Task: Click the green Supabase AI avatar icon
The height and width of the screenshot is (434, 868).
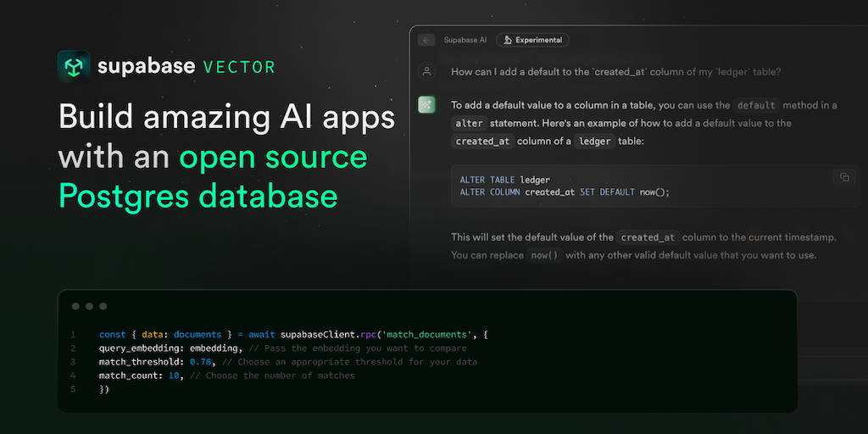Action: tap(426, 105)
